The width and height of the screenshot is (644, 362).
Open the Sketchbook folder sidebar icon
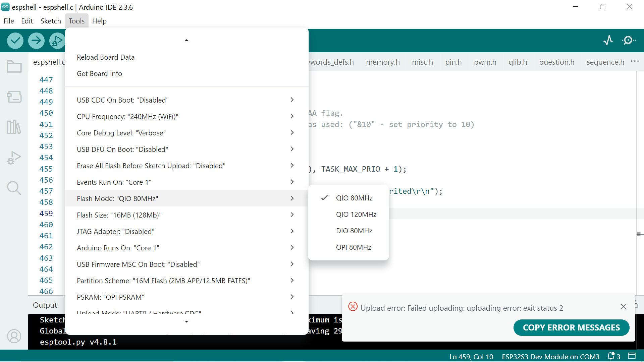pos(14,66)
